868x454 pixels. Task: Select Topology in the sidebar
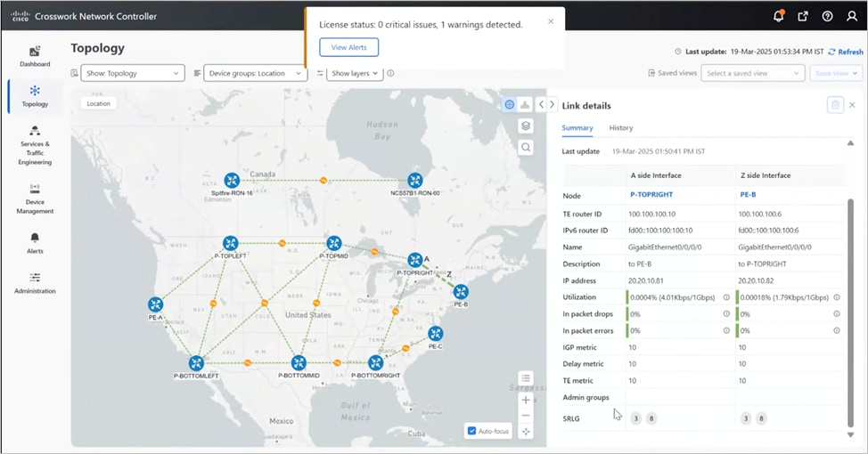(35, 96)
